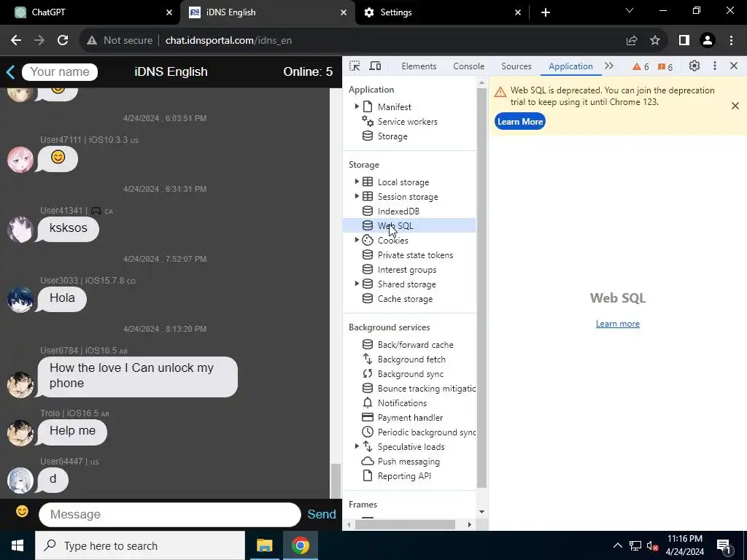This screenshot has width=747, height=560.
Task: Expand the Manifest tree item
Action: pyautogui.click(x=356, y=106)
